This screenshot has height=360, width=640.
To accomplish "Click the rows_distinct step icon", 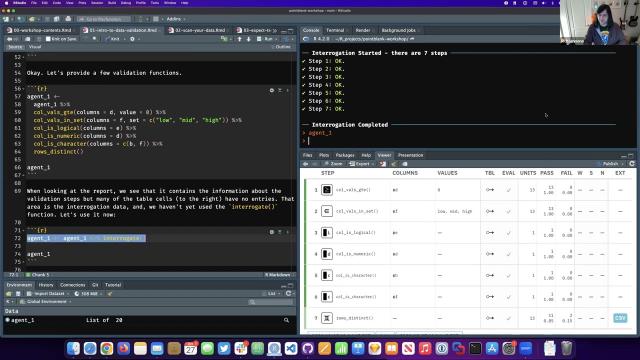I will coord(327,318).
